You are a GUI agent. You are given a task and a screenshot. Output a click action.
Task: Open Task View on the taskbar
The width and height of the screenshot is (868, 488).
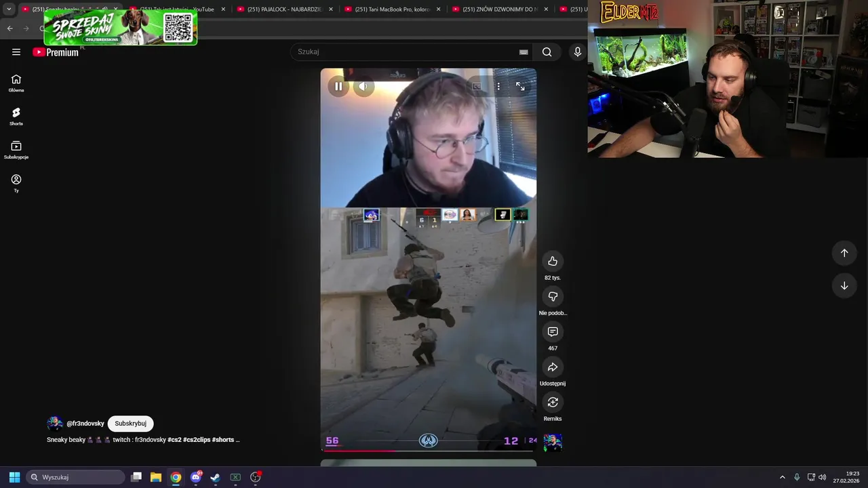[x=136, y=477]
